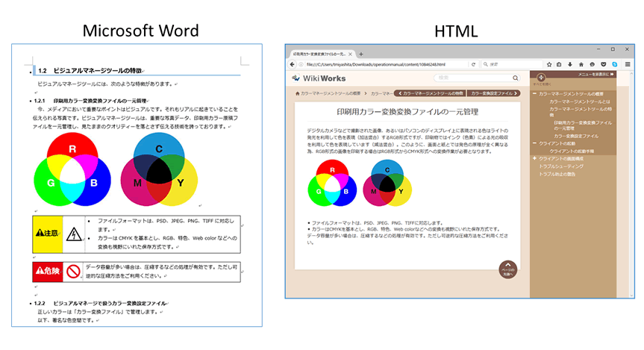Image resolution: width=644 pixels, height=350 pixels.
Task: Open トラブルシューティング in sidebar
Action: [561, 166]
